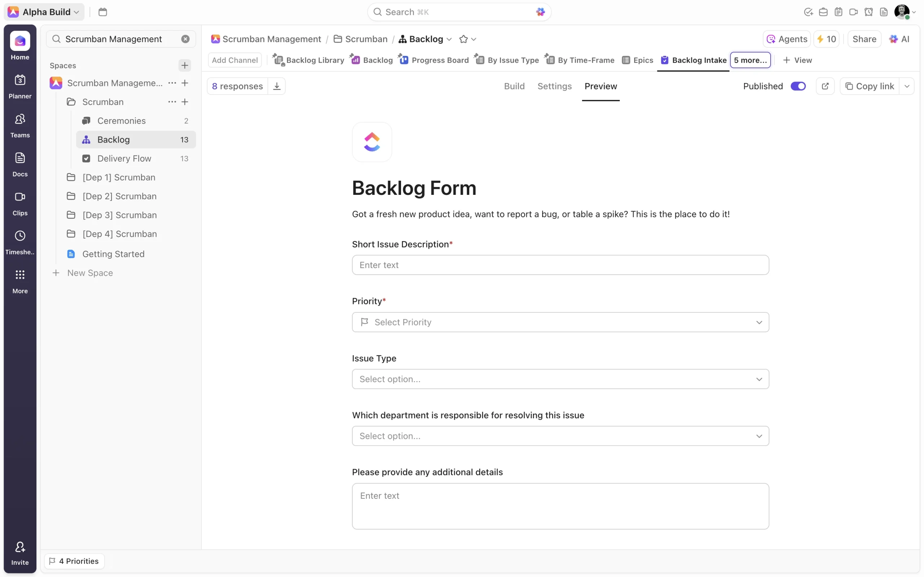Image resolution: width=924 pixels, height=577 pixels.
Task: Click the Share button
Action: tap(864, 39)
